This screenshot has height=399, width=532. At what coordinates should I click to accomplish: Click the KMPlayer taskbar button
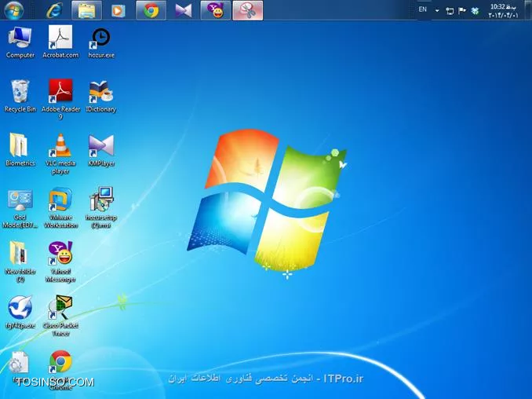[x=183, y=10]
